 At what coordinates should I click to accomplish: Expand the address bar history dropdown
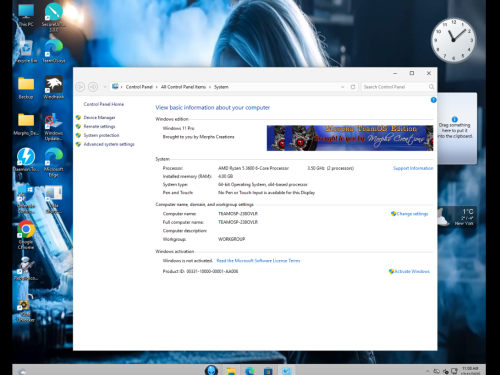pos(342,87)
